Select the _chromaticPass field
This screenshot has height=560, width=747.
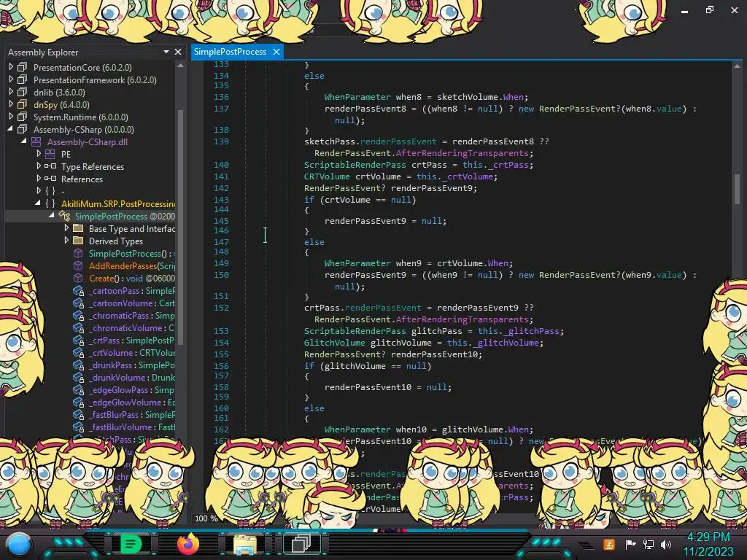point(132,315)
